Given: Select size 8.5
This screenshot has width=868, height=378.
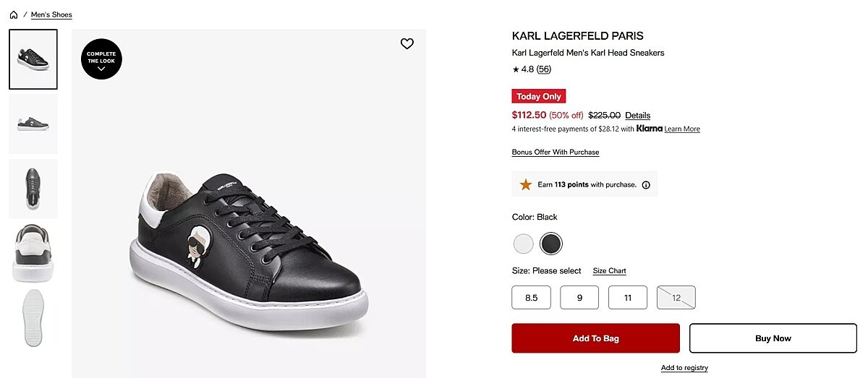Looking at the screenshot, I should coord(531,298).
